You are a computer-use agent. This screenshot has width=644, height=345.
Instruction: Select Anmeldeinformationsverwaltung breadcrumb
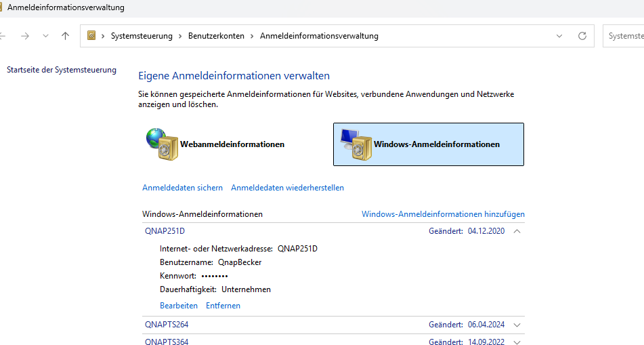click(319, 36)
